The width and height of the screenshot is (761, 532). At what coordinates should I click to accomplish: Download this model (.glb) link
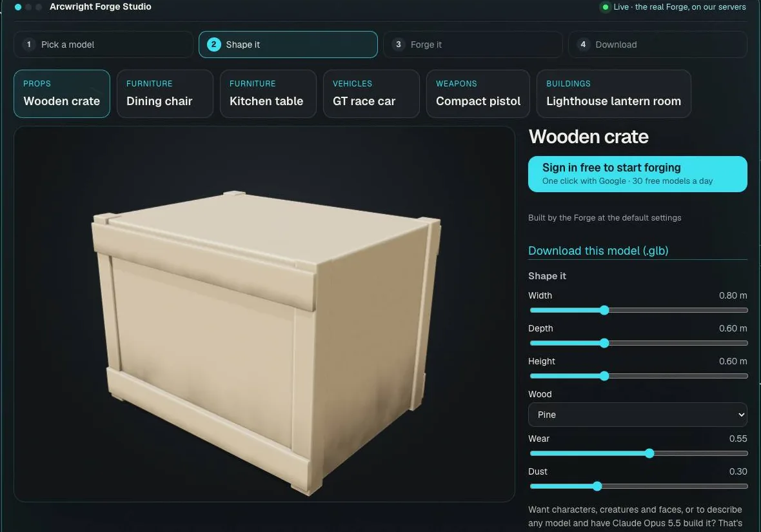[598, 250]
